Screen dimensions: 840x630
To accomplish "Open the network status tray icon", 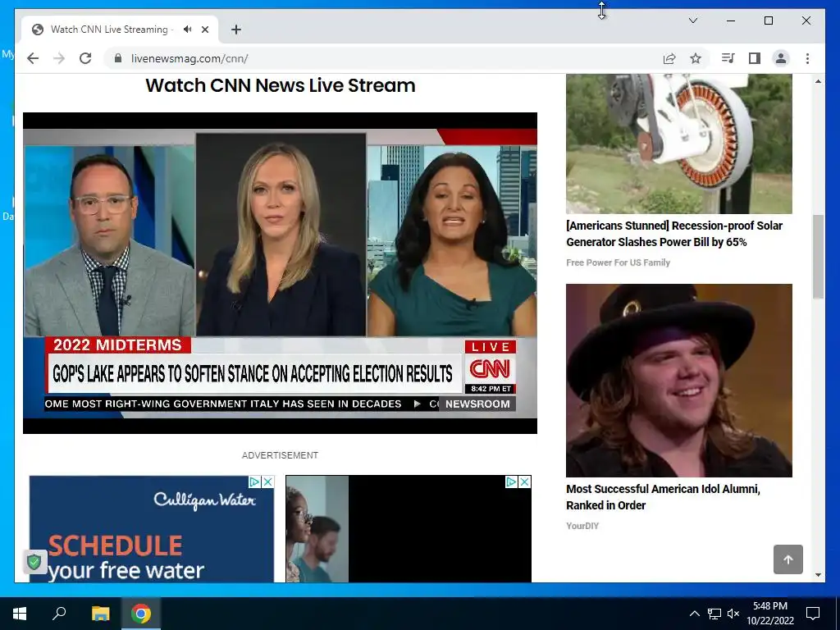I will tap(714, 614).
